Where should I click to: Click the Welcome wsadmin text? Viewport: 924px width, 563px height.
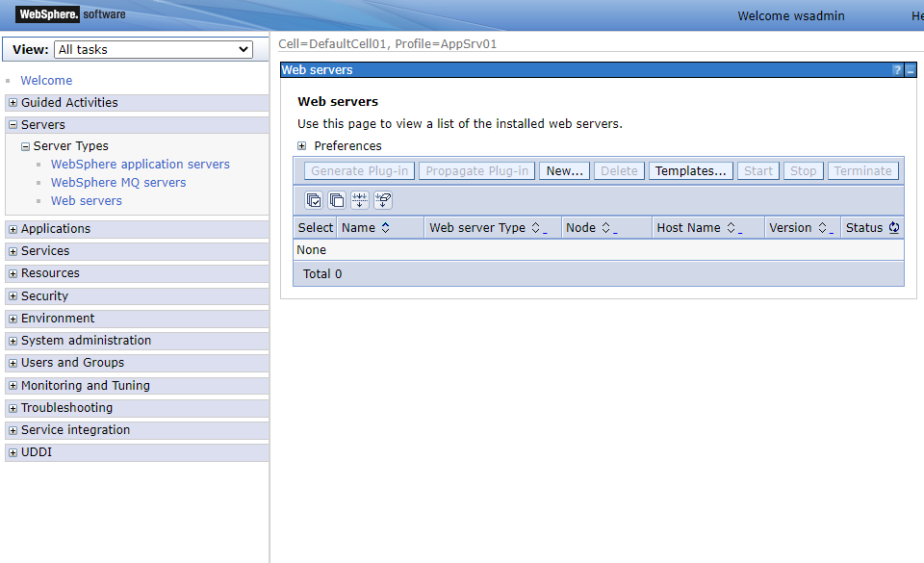click(791, 16)
